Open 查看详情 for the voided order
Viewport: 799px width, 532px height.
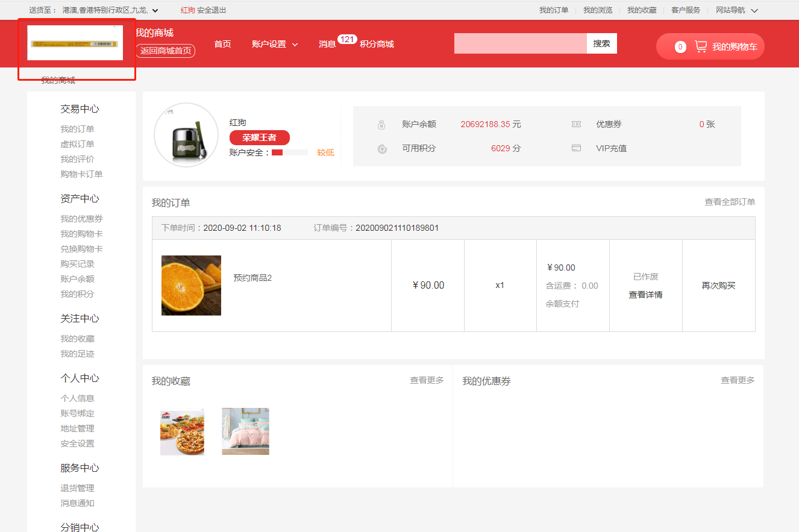point(645,294)
